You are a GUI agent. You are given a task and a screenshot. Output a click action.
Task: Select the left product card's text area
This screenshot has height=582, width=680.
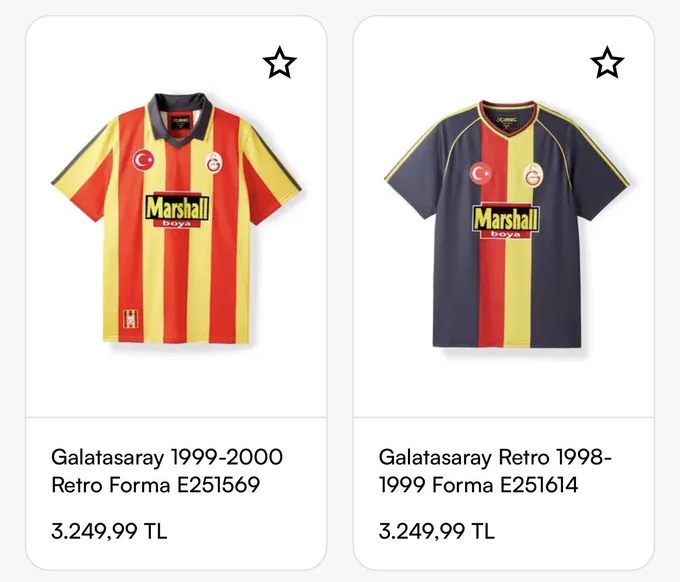click(x=176, y=494)
